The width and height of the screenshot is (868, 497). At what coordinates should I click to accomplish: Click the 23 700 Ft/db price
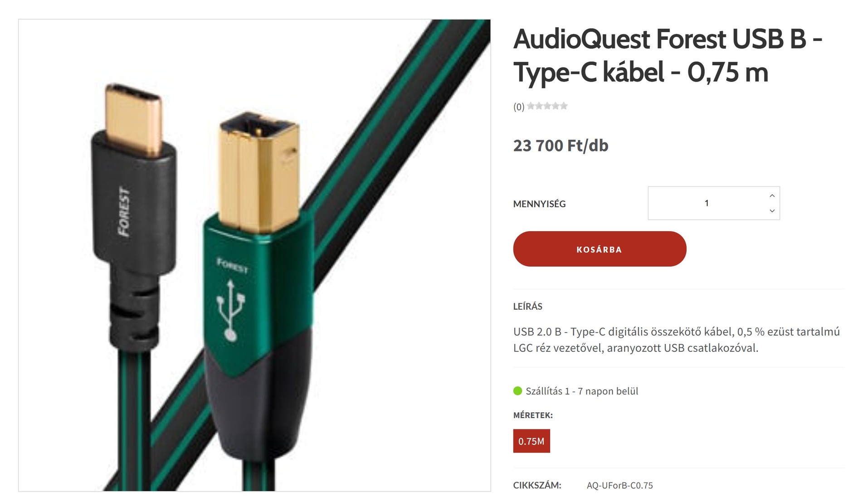click(x=561, y=146)
